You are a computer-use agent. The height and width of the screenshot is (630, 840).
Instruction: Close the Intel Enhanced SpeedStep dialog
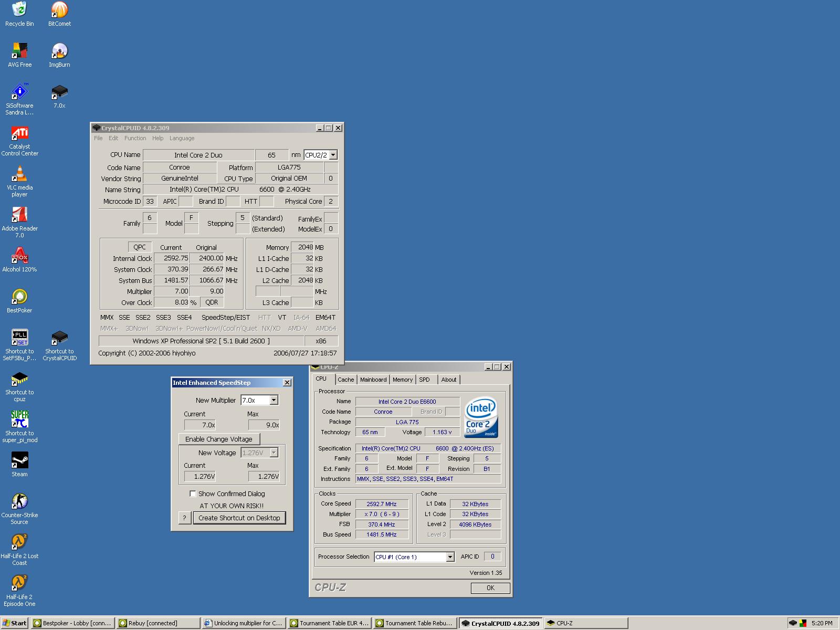[x=287, y=383]
